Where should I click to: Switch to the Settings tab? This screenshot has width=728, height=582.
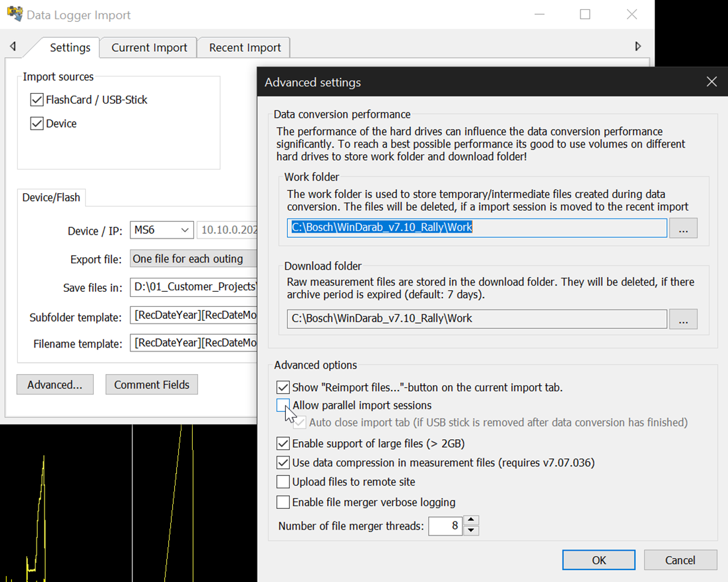coord(70,47)
